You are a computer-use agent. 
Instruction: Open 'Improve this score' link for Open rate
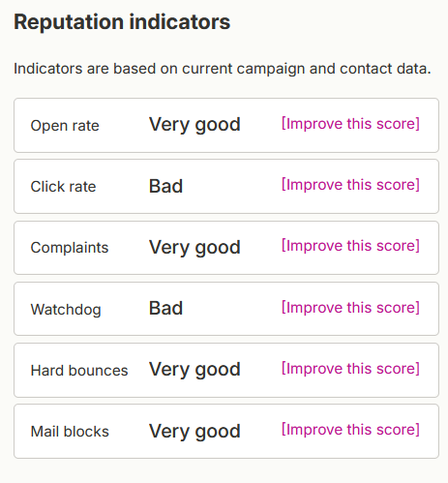pos(350,124)
